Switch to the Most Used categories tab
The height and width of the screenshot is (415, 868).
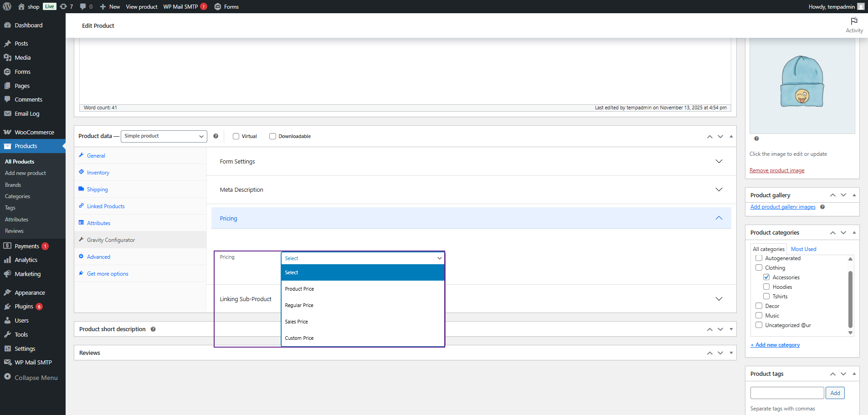pos(803,249)
